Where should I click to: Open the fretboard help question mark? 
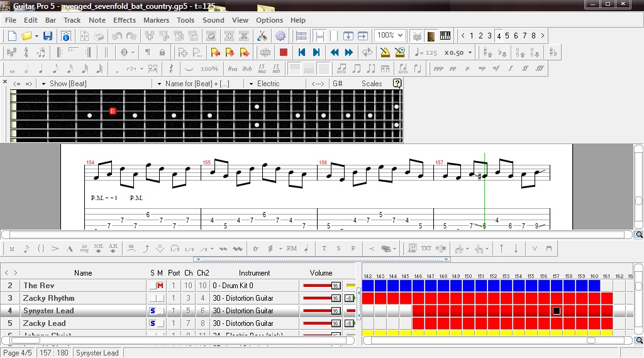[397, 84]
